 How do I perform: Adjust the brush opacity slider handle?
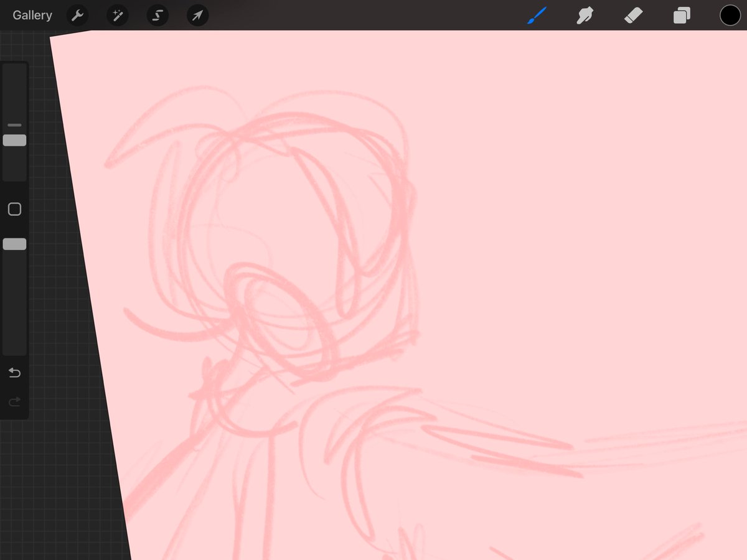point(14,244)
